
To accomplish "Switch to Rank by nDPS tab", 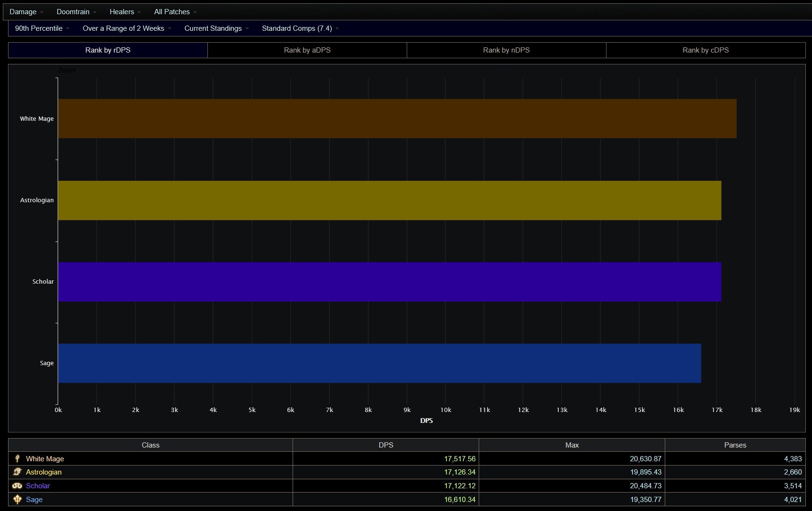I will tap(507, 50).
